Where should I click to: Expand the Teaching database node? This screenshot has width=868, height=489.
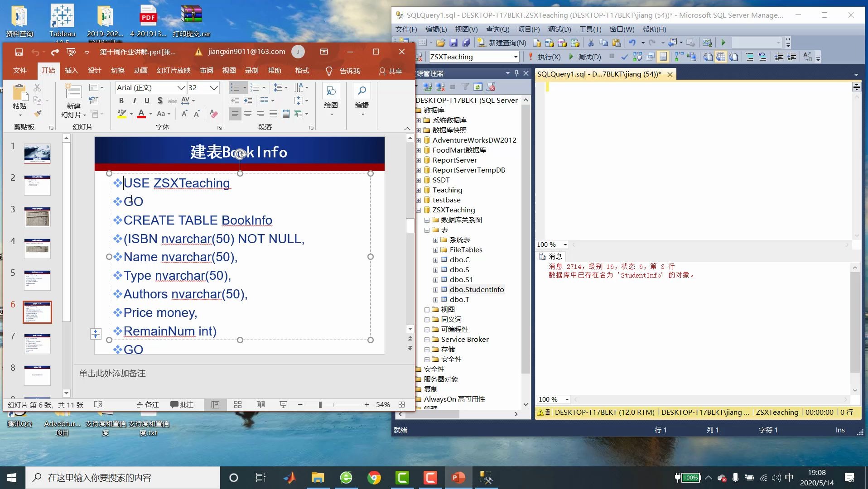pyautogui.click(x=418, y=190)
